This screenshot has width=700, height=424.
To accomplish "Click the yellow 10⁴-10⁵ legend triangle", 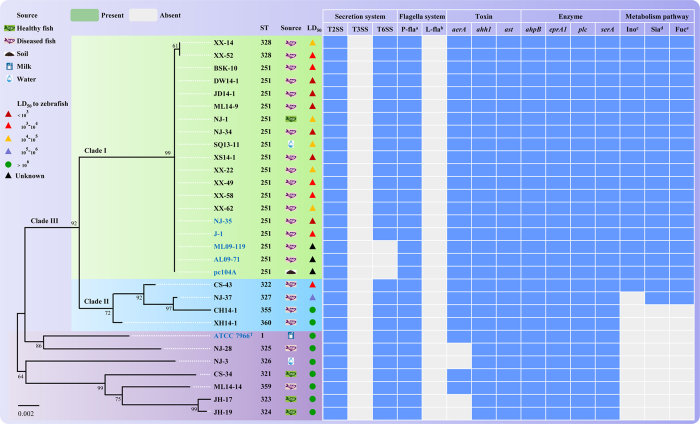I will point(8,139).
